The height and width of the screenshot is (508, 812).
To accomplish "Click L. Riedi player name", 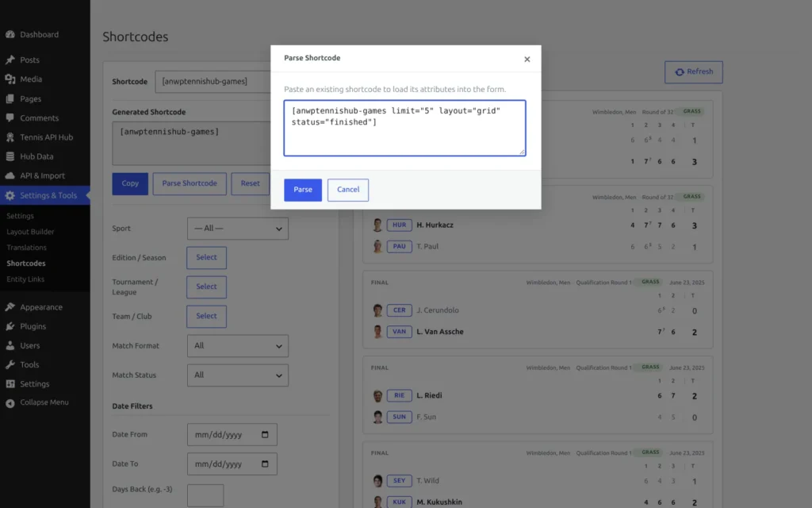I will 429,395.
